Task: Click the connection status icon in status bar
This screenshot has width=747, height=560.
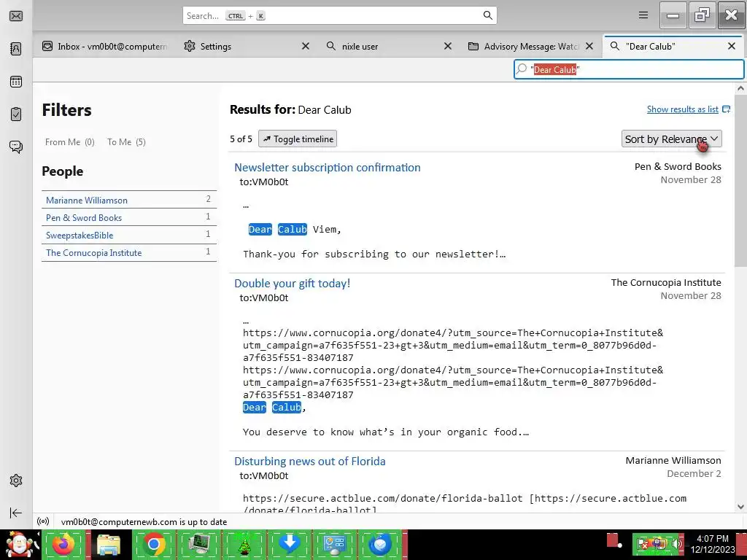Action: pos(43,521)
